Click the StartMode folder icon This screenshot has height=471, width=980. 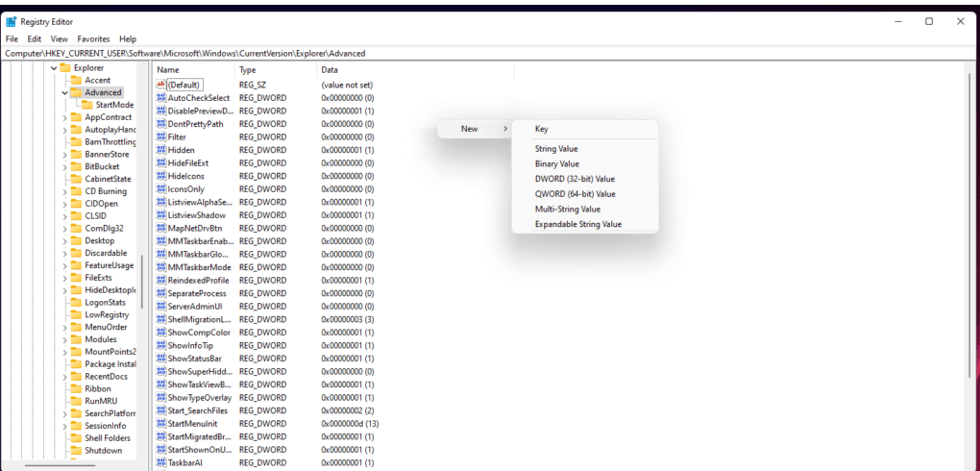87,105
